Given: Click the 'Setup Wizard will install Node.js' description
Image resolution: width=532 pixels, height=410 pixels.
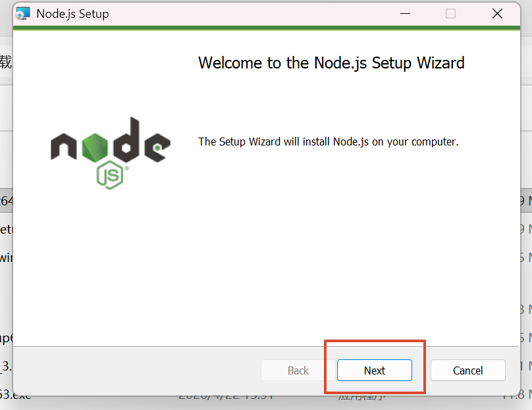Looking at the screenshot, I should click(x=328, y=141).
